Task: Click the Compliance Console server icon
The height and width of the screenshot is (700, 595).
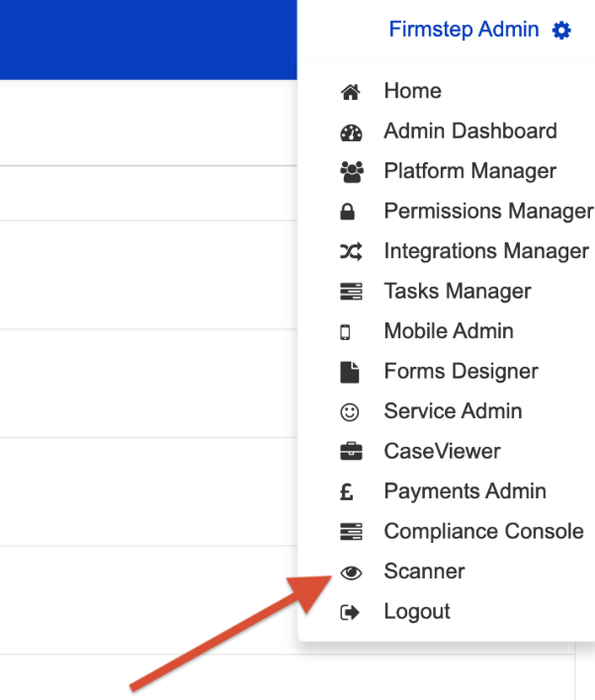Action: (351, 532)
